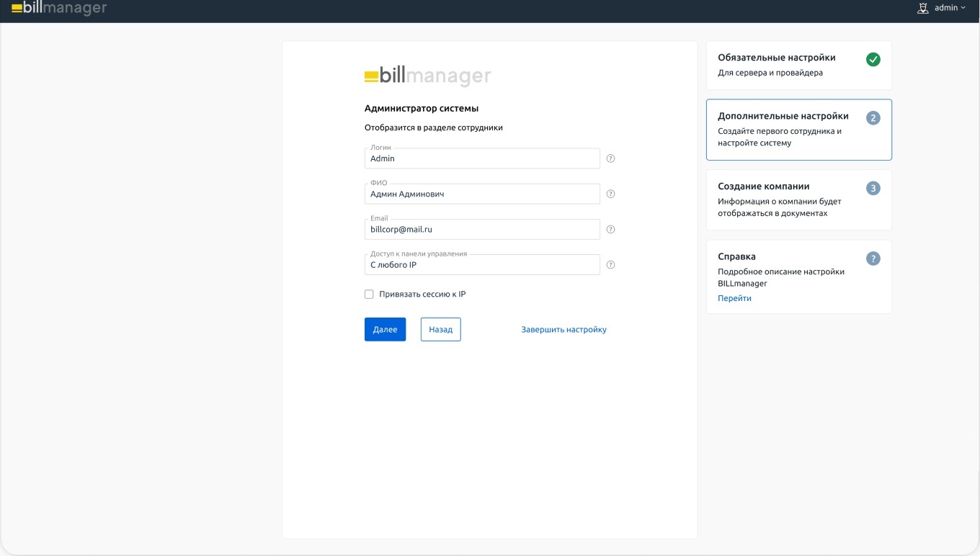
Task: Click the Назад button
Action: [440, 329]
